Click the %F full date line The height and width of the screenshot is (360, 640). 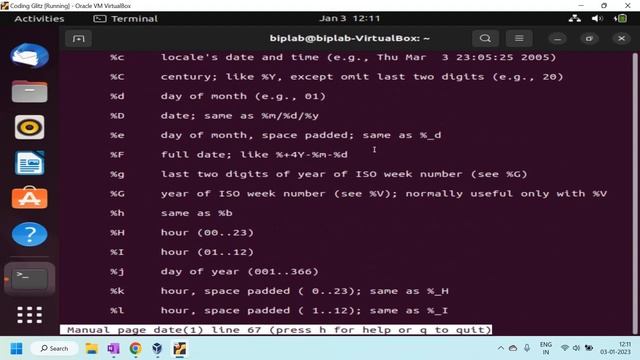tap(229, 155)
